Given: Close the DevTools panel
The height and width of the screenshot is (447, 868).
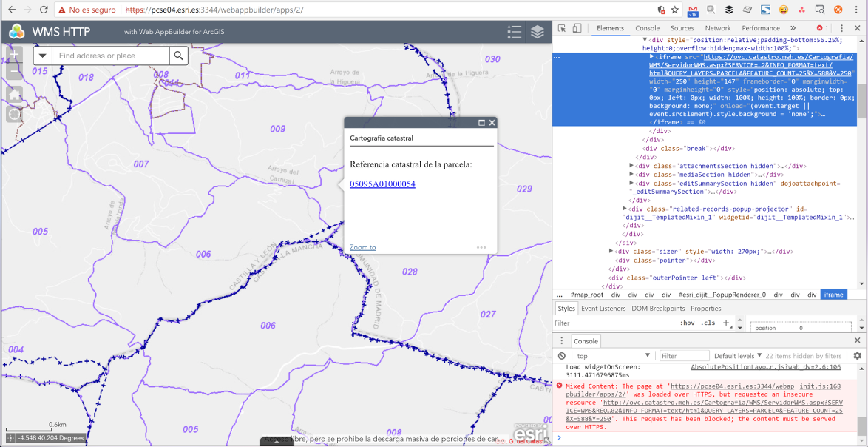Looking at the screenshot, I should 858,28.
